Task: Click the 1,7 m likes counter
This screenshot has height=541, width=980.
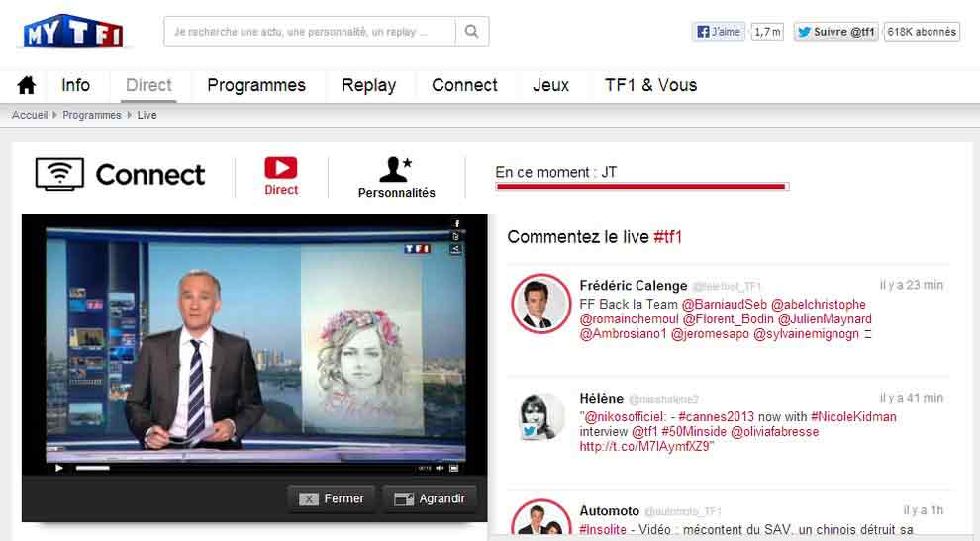Action: click(x=767, y=32)
